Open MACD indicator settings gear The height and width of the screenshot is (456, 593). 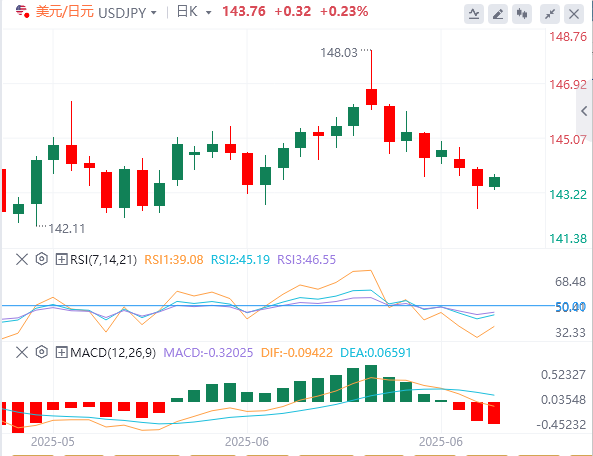tap(42, 352)
